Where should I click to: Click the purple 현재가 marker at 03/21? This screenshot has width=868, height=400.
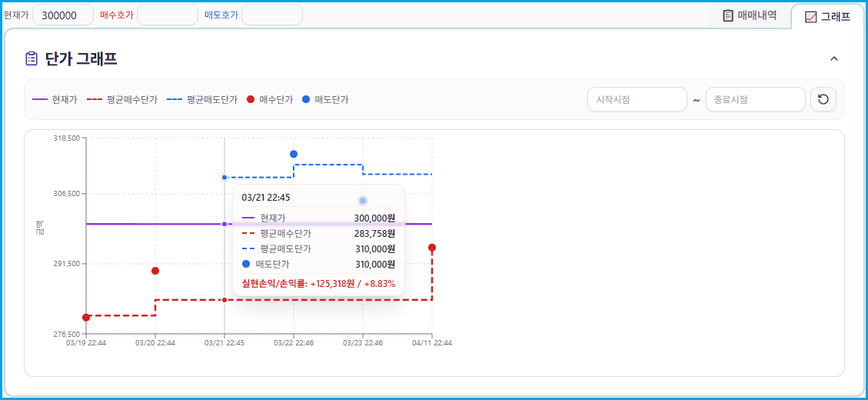click(224, 224)
